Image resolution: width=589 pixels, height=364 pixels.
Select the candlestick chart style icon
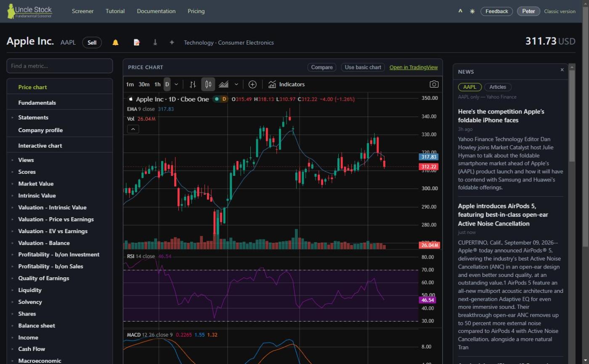tap(208, 84)
